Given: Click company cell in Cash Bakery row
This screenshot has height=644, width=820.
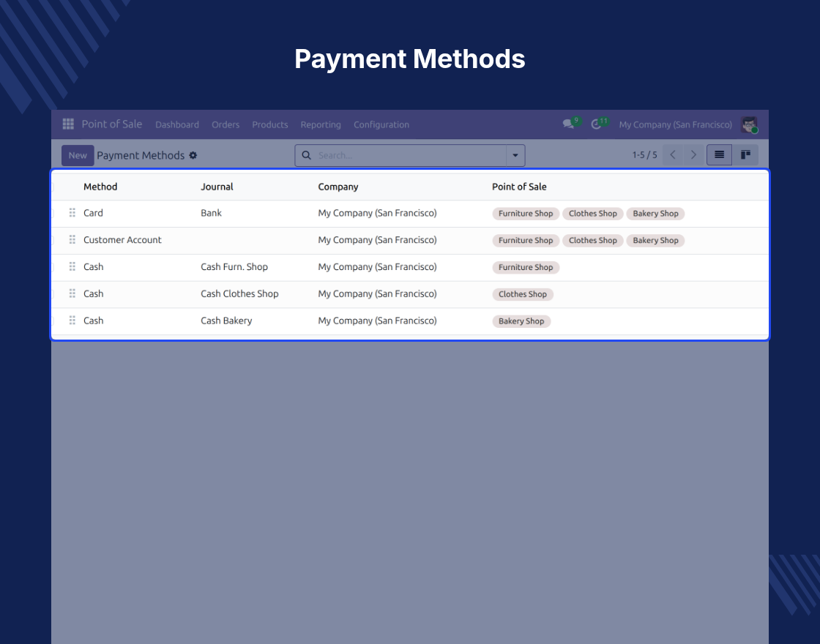Looking at the screenshot, I should coord(377,321).
